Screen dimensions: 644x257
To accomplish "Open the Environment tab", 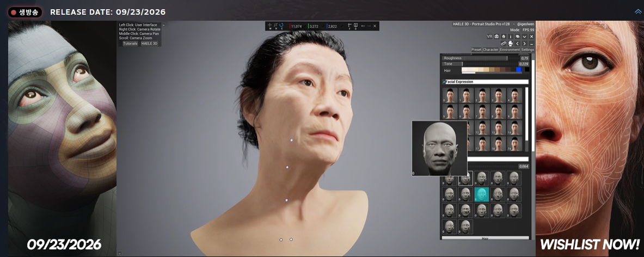I will [510, 50].
